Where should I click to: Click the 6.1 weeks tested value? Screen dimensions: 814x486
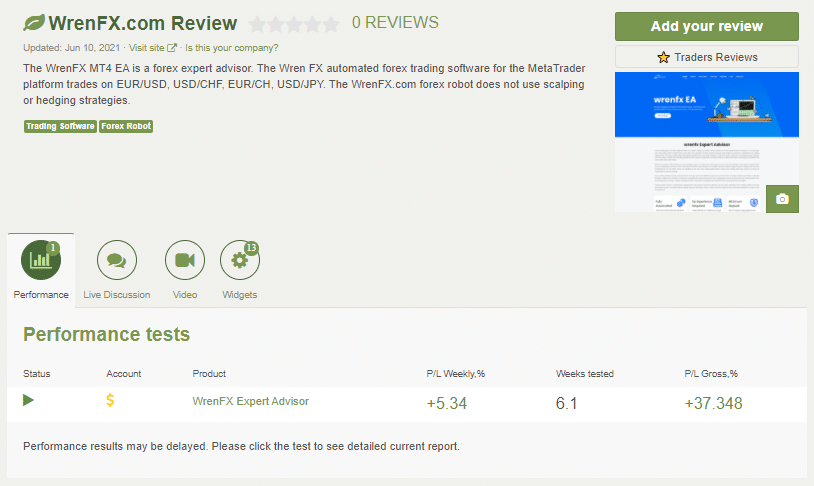[x=566, y=403]
